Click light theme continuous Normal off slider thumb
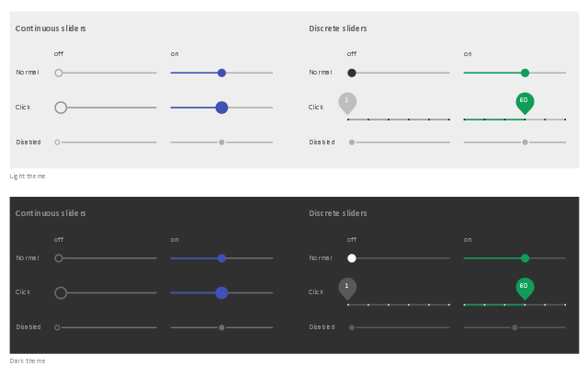 pyautogui.click(x=59, y=73)
